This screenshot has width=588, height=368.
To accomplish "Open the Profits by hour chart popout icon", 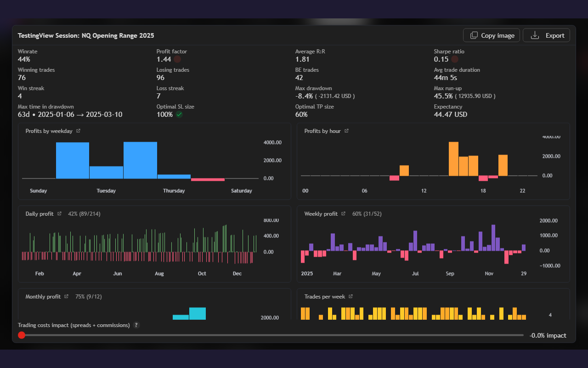I will (x=346, y=131).
